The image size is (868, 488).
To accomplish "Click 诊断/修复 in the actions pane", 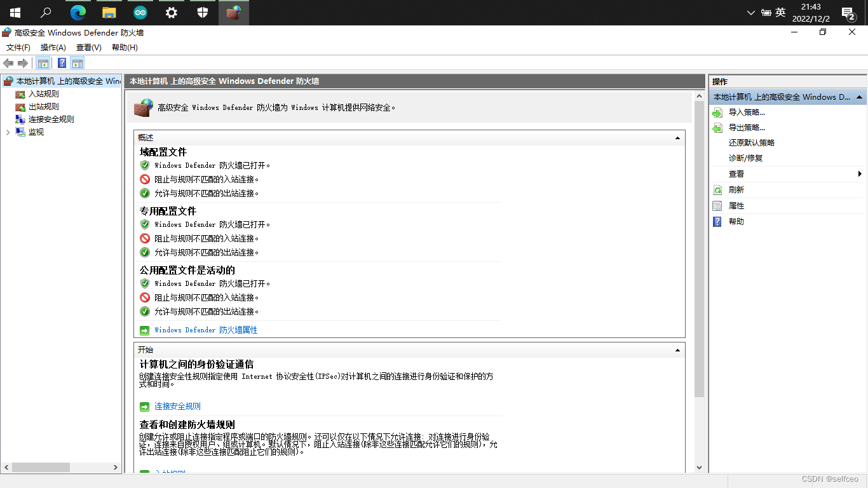I will pos(746,158).
